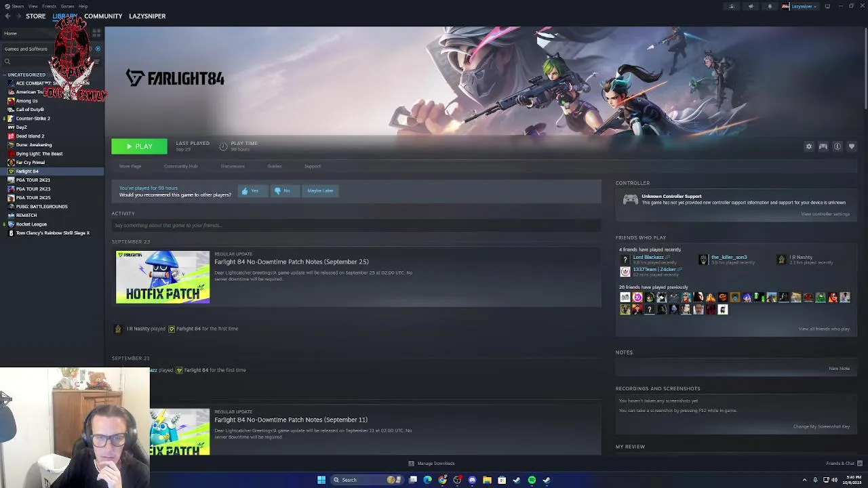Open Manage Downloads at bottom bar
The image size is (868, 488).
pyautogui.click(x=431, y=464)
